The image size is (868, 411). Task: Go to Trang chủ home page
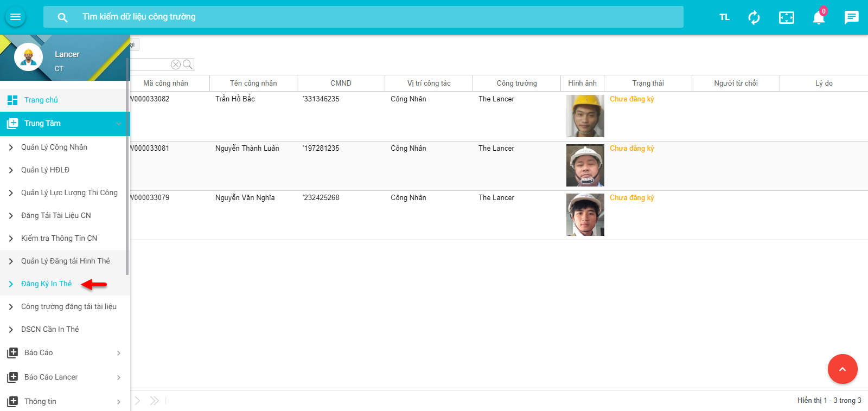tap(41, 100)
